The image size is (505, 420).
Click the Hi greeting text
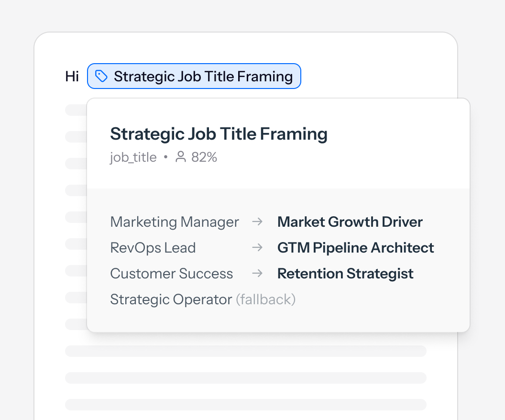tap(72, 77)
